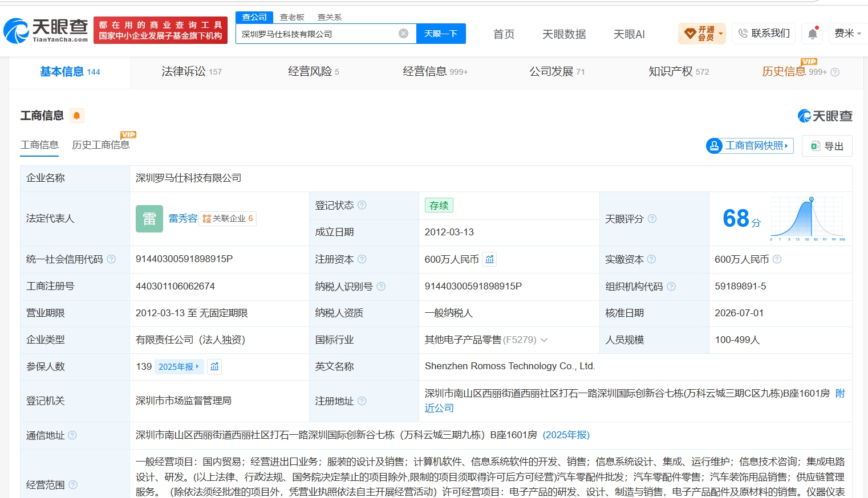Screen dimensions: 868x498
Task: Click the 成立日期 value 2012-03-13
Action: tap(449, 232)
